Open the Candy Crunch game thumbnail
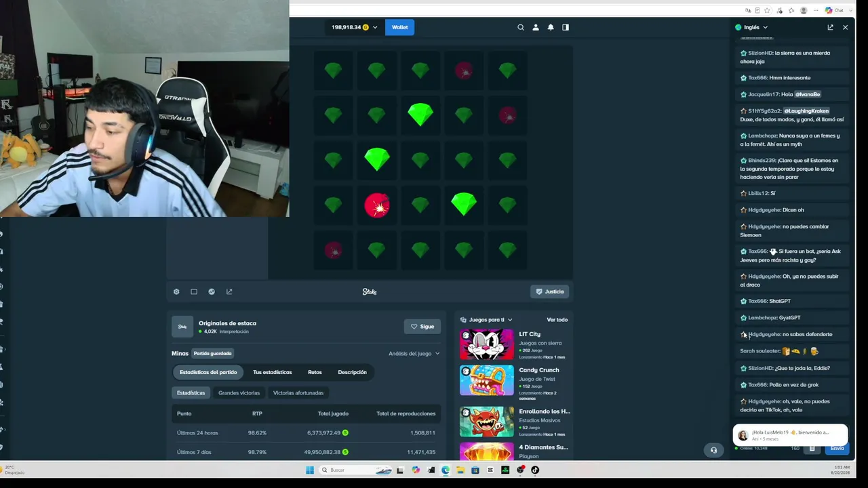 pyautogui.click(x=487, y=380)
